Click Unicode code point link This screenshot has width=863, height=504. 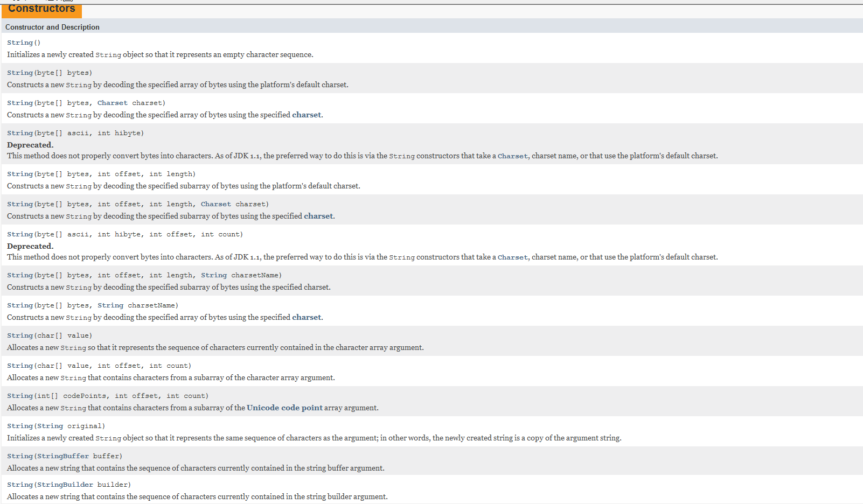click(284, 408)
